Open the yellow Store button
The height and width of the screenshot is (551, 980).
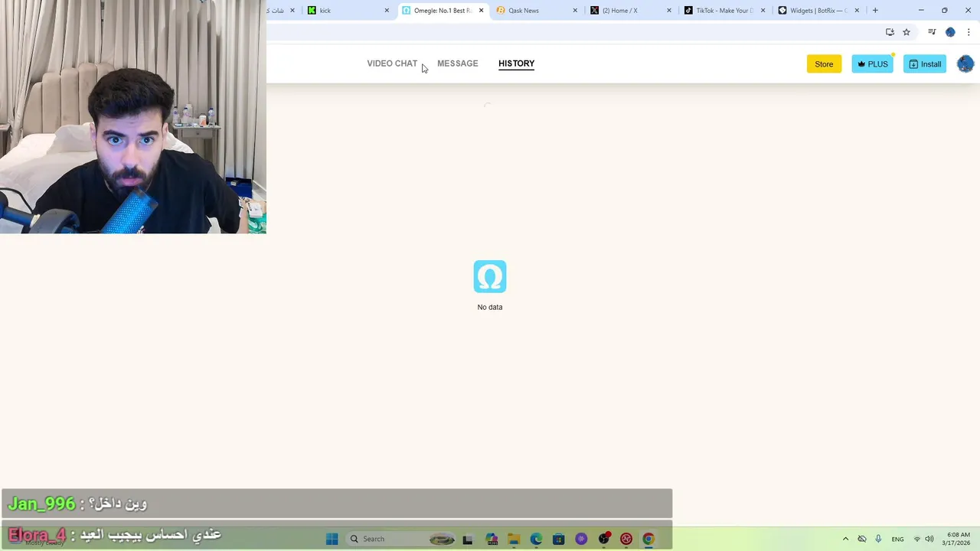824,64
